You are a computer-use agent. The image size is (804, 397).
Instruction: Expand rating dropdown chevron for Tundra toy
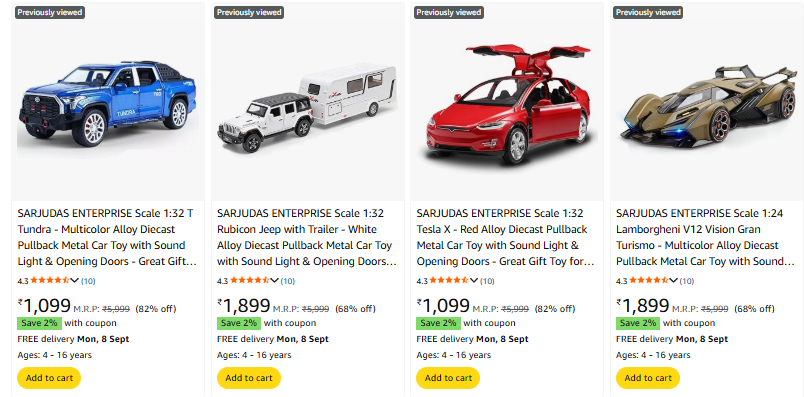74,281
